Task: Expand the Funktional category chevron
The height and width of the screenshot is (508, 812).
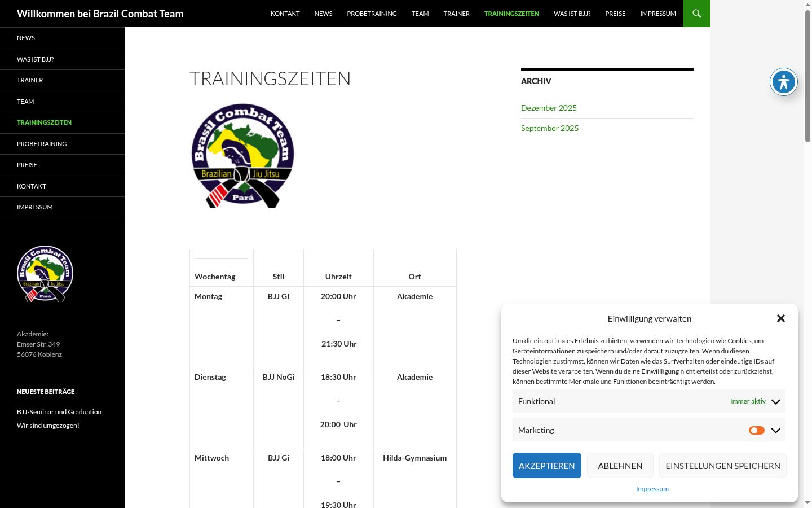Action: click(x=776, y=401)
